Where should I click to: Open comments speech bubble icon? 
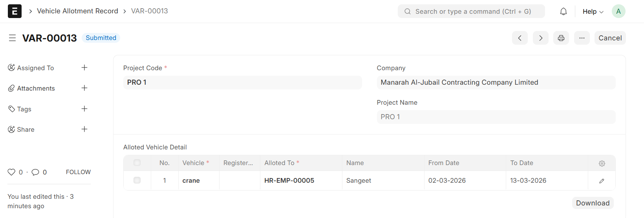[35, 172]
